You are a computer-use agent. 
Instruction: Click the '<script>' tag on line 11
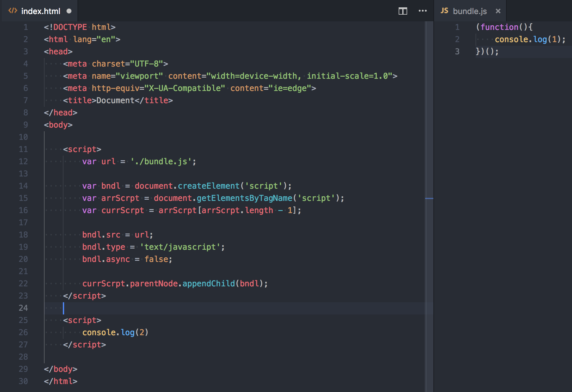(82, 149)
